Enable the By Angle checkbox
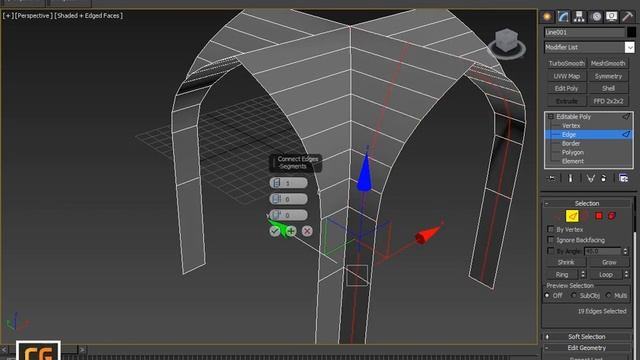Viewport: 640px width, 360px height. pos(551,251)
